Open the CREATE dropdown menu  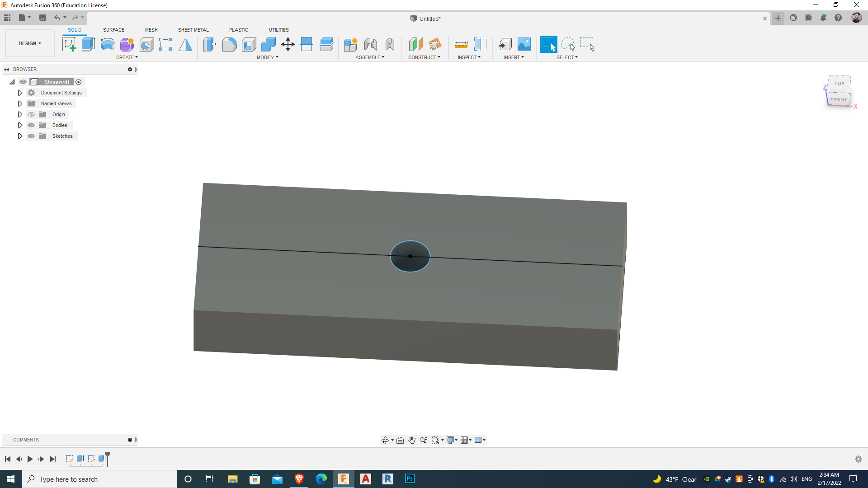coord(127,57)
